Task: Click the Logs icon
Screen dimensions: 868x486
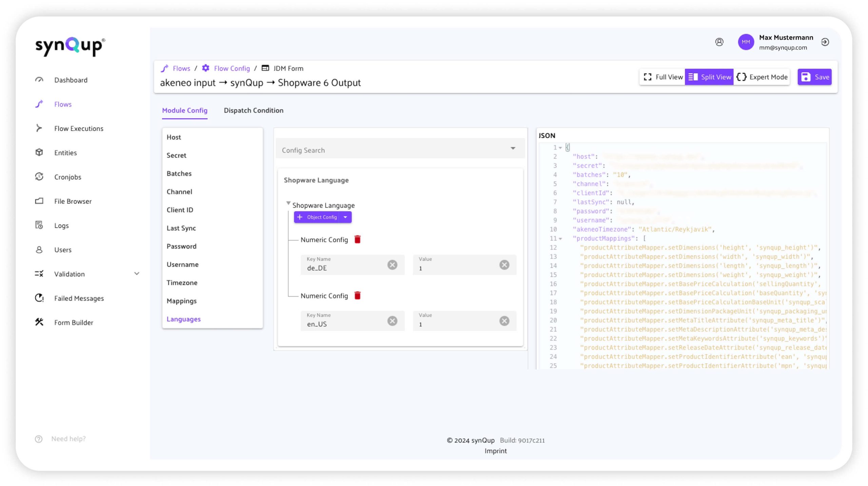Action: [x=39, y=225]
